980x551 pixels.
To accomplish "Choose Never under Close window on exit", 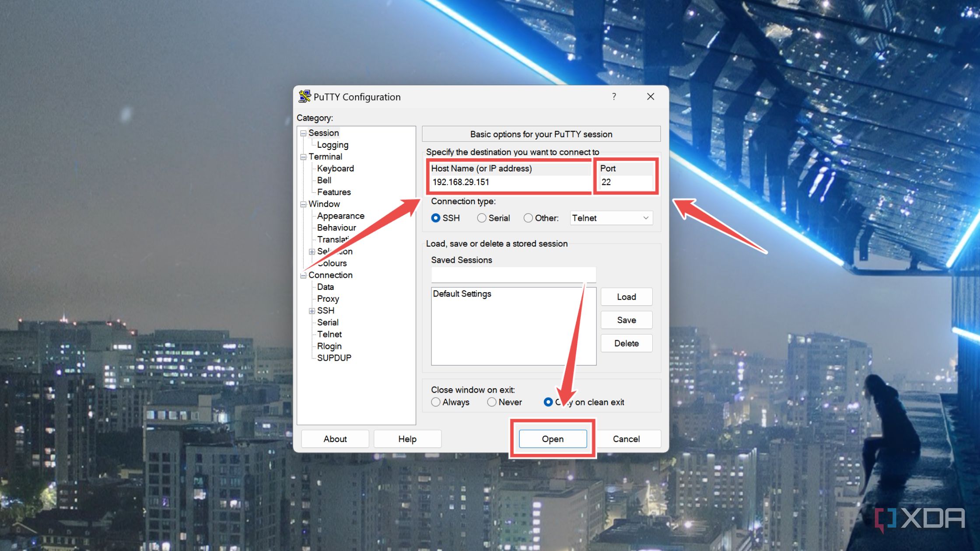I will pyautogui.click(x=492, y=402).
